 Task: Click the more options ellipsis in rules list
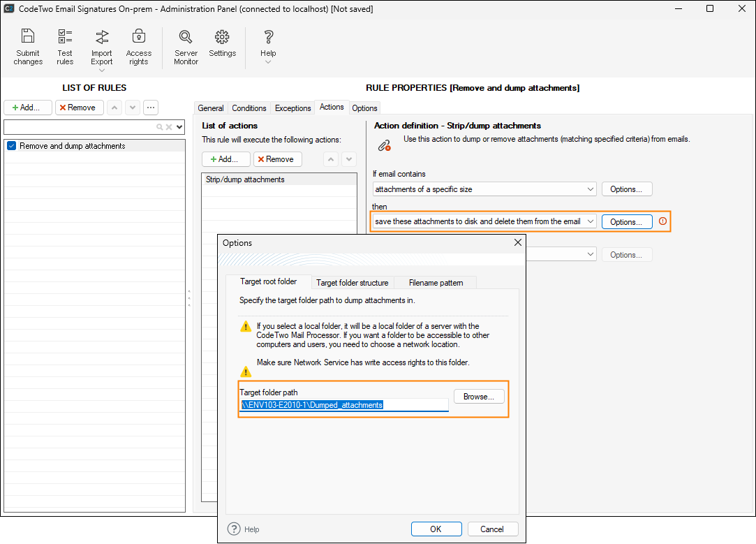(151, 108)
